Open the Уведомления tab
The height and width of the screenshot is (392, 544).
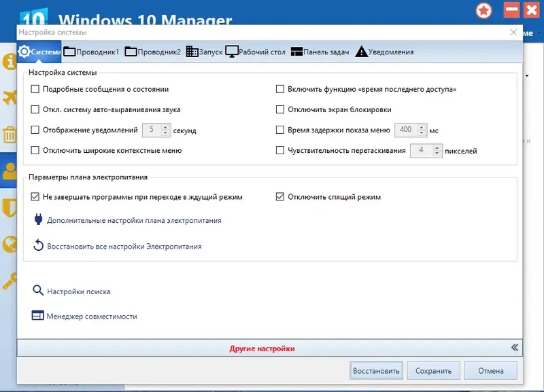[384, 52]
